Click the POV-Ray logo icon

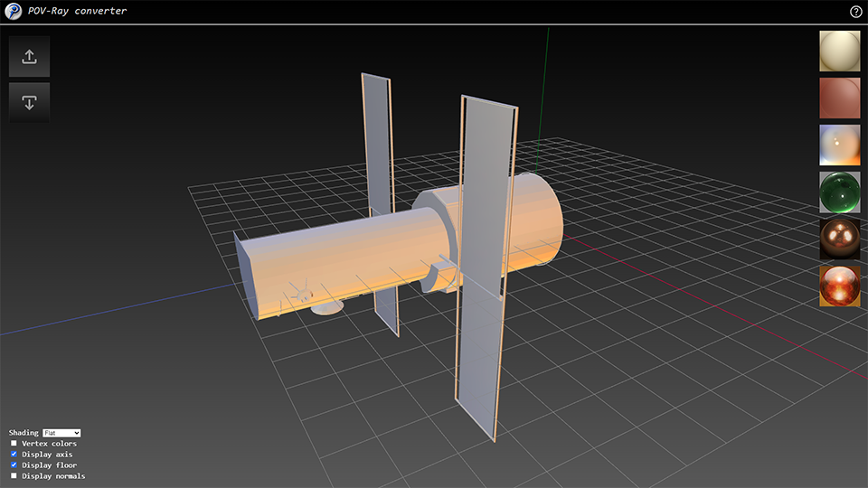13,12
